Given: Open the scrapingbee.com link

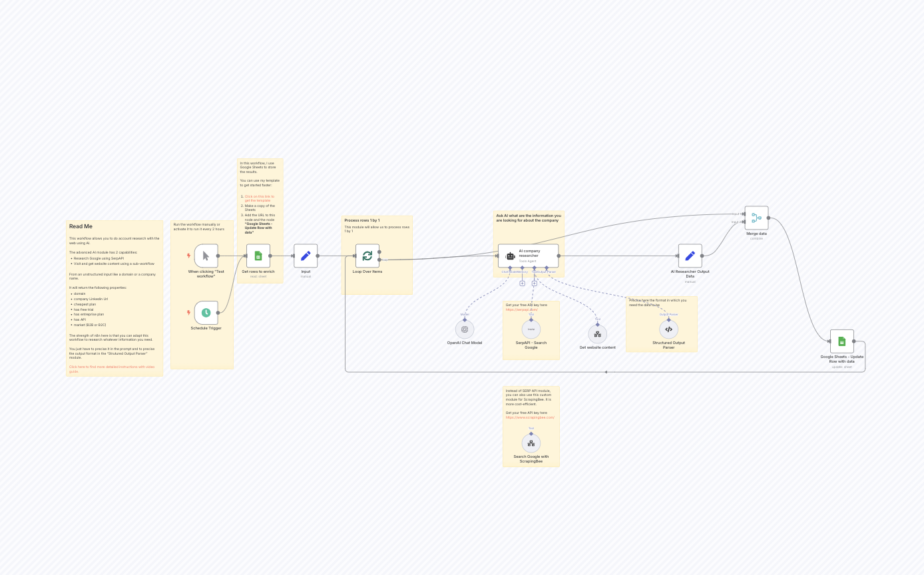Looking at the screenshot, I should pyautogui.click(x=530, y=417).
